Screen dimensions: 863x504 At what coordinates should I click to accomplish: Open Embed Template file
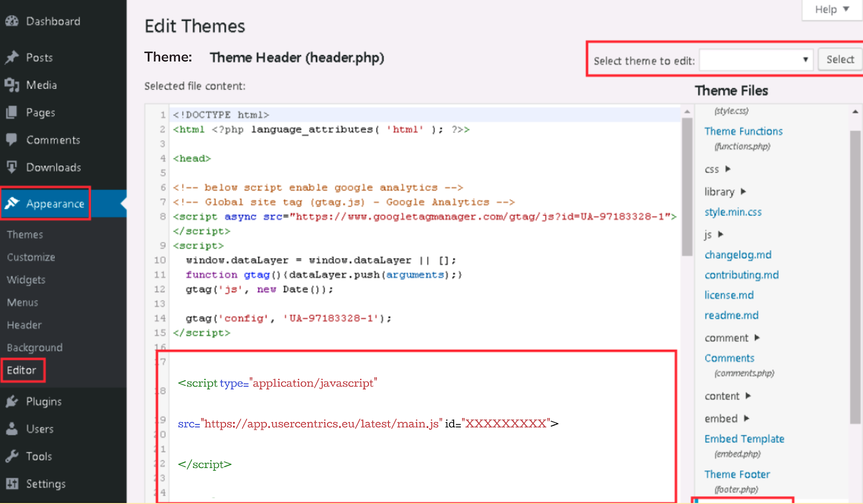coord(744,439)
